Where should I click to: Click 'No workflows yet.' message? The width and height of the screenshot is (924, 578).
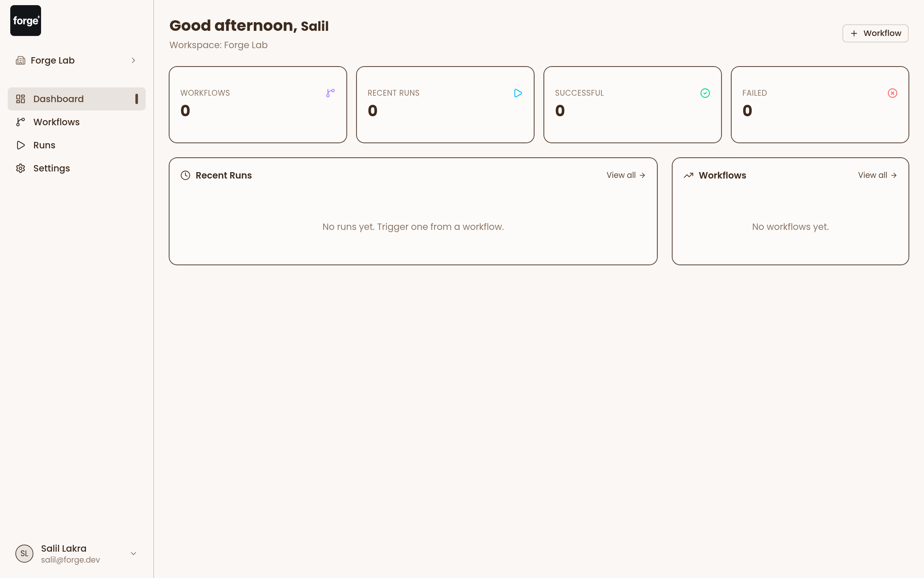pos(790,227)
